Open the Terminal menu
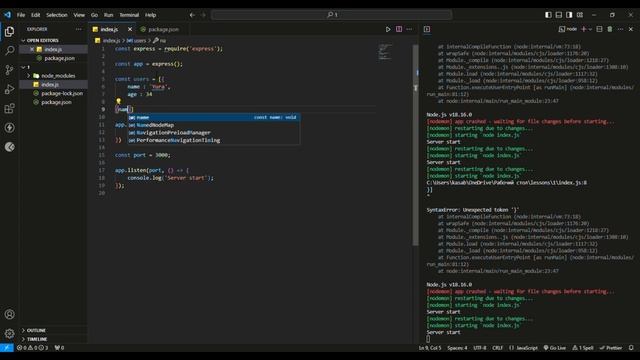This screenshot has height=360, width=640. coord(129,15)
